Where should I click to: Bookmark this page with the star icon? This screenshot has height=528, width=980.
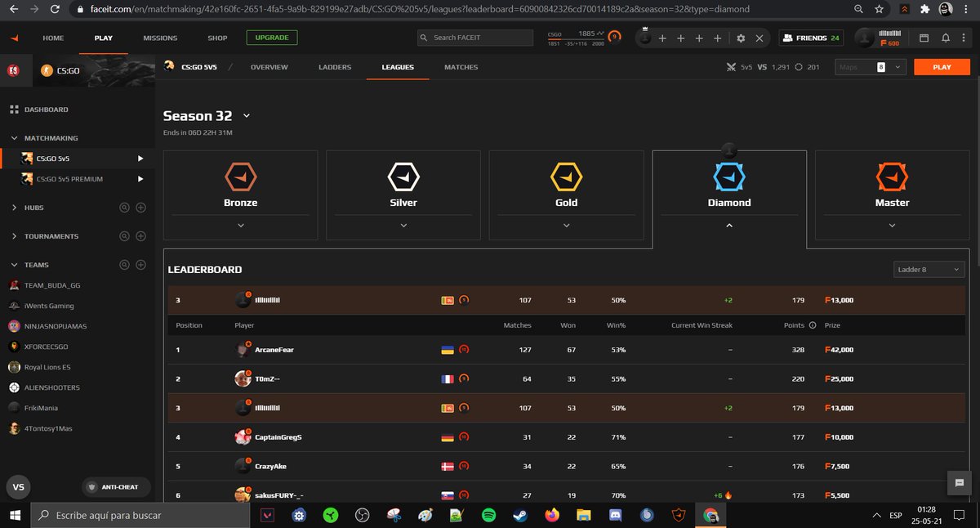[x=879, y=10]
